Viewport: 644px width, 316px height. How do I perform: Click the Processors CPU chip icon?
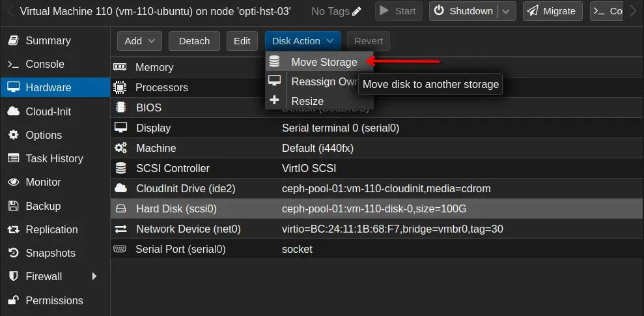(120, 87)
